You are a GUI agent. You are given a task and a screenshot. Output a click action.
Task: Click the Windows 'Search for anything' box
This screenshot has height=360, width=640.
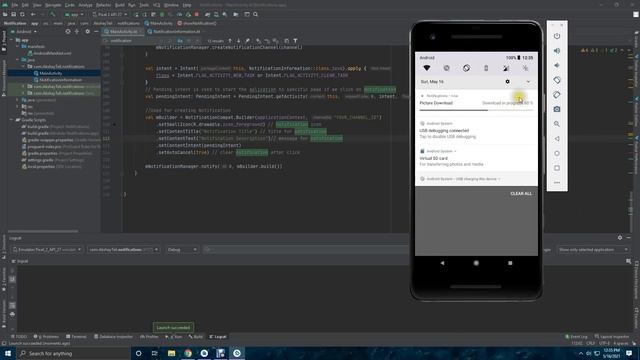pos(73,353)
